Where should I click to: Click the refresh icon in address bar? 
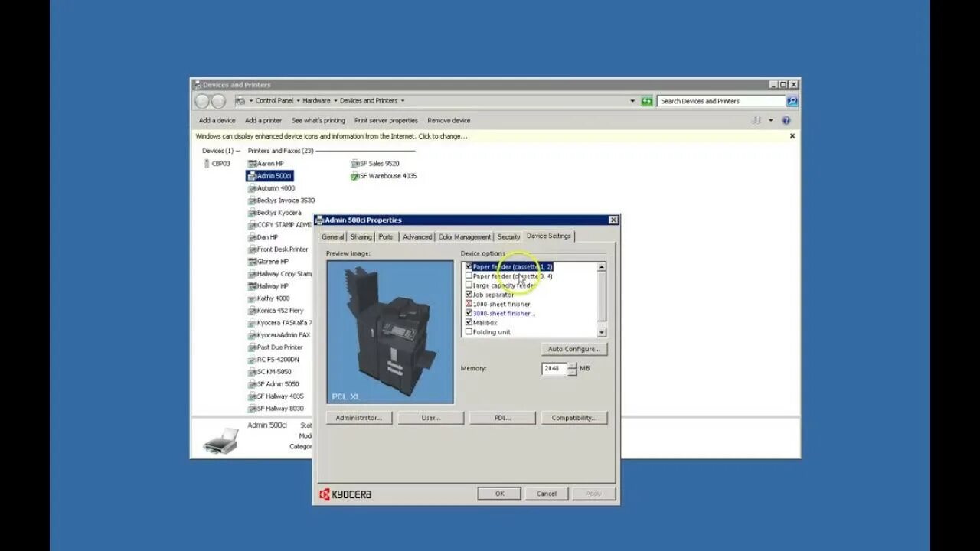(647, 101)
